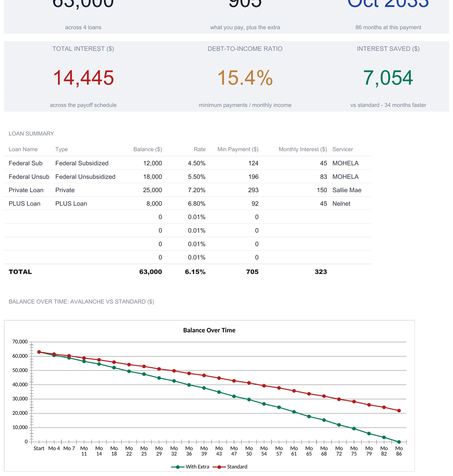Click the 293 minimum payment cell
The image size is (453, 476).
coord(253,190)
